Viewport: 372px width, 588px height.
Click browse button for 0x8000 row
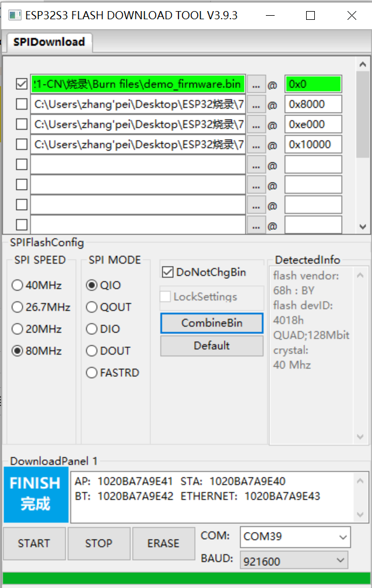[255, 104]
